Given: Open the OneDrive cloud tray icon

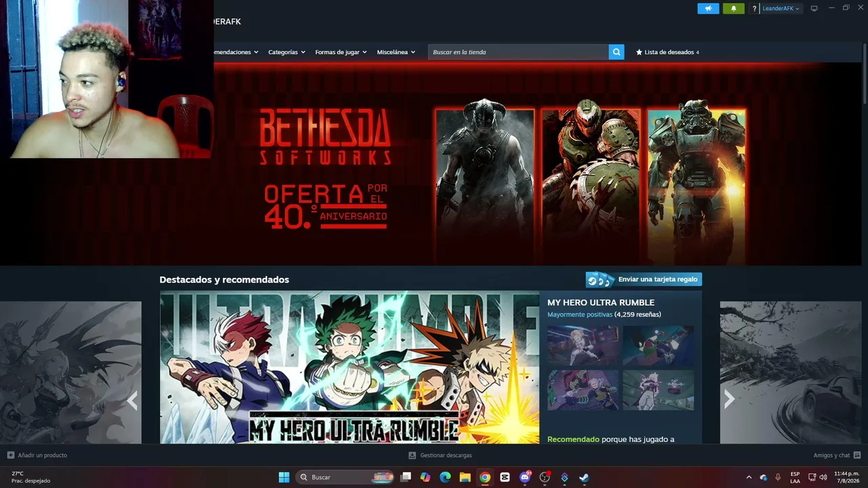Looking at the screenshot, I should point(764,477).
